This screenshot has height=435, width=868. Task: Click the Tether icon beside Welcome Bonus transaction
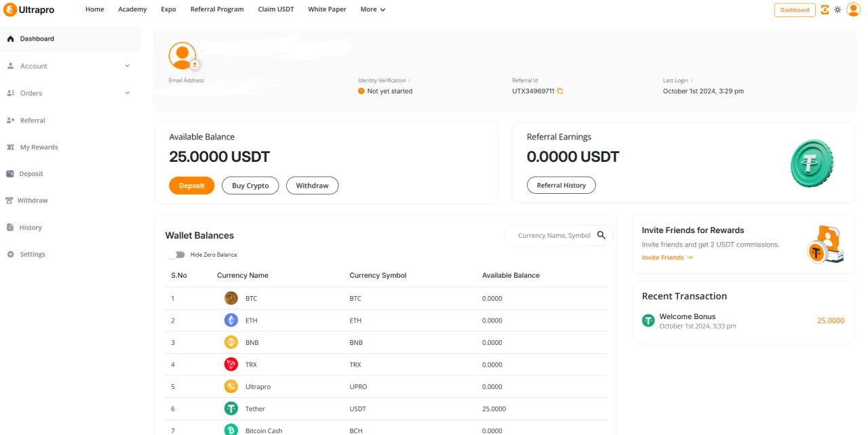pyautogui.click(x=648, y=320)
